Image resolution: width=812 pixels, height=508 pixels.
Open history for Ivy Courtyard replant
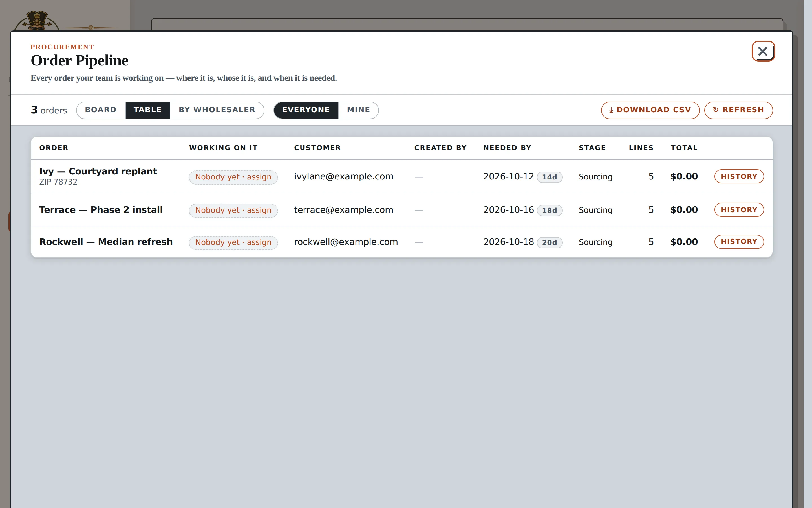pyautogui.click(x=739, y=176)
